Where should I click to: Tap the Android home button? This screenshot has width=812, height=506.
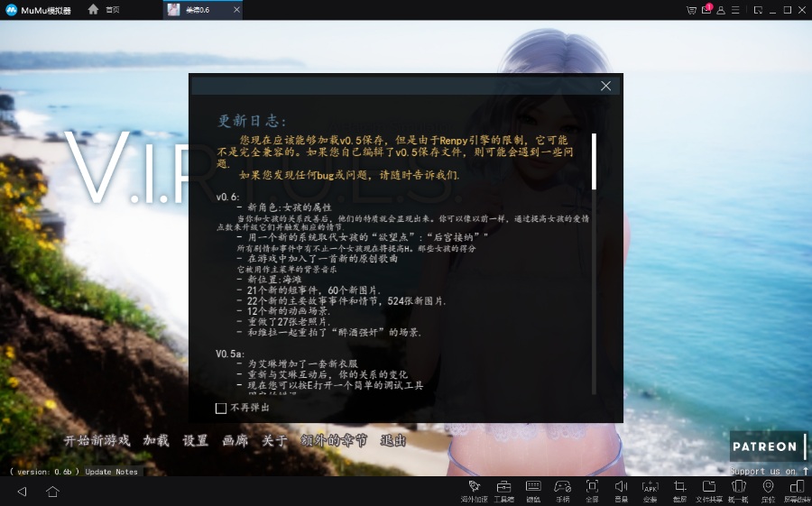(x=53, y=492)
